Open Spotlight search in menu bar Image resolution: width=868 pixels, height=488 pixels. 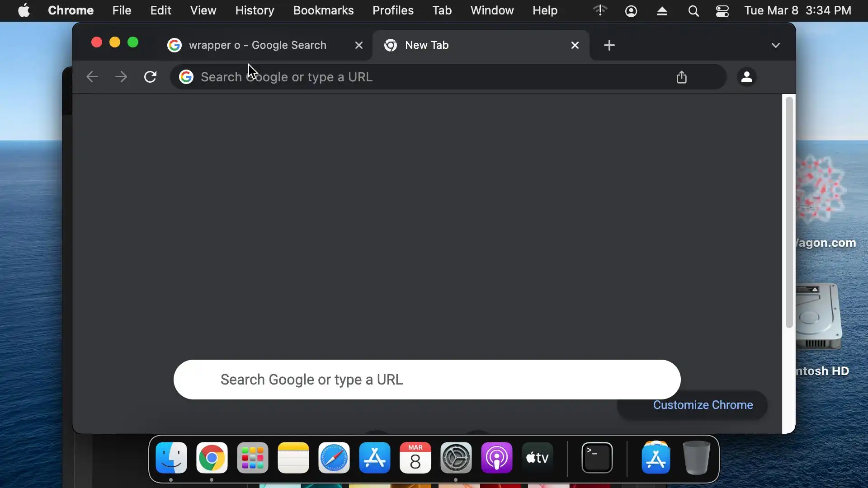point(693,11)
